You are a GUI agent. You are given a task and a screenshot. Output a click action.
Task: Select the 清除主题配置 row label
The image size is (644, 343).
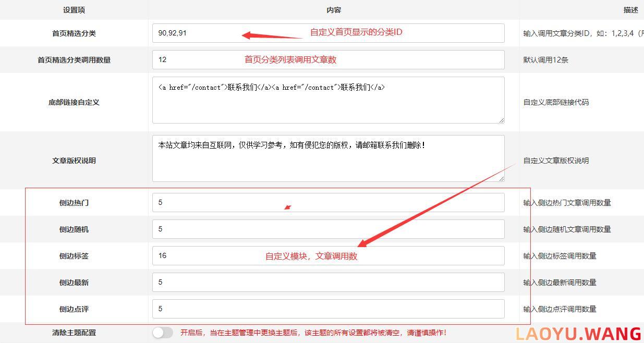point(74,333)
